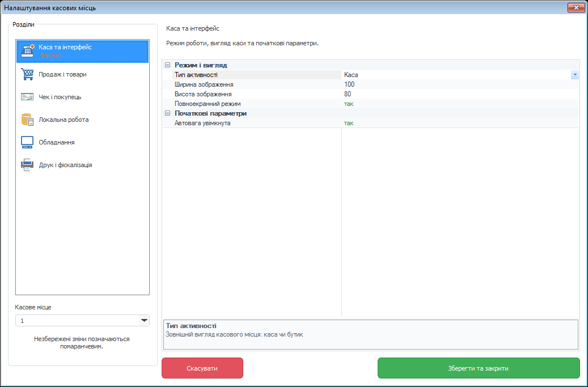
Task: Click the Каса value of Тип активності
Action: [351, 75]
